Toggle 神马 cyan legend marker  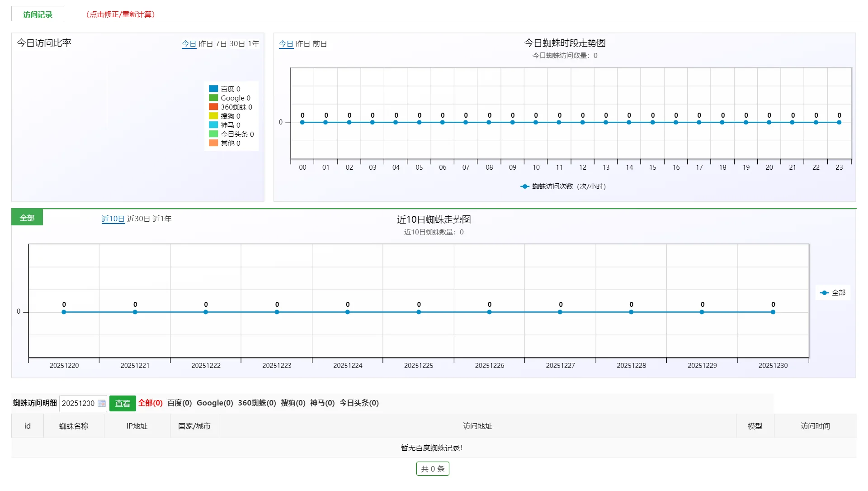click(x=213, y=125)
